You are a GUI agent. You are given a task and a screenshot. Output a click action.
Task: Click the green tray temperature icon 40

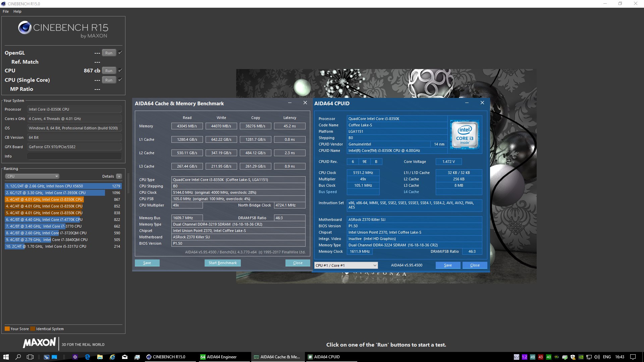coord(548,357)
